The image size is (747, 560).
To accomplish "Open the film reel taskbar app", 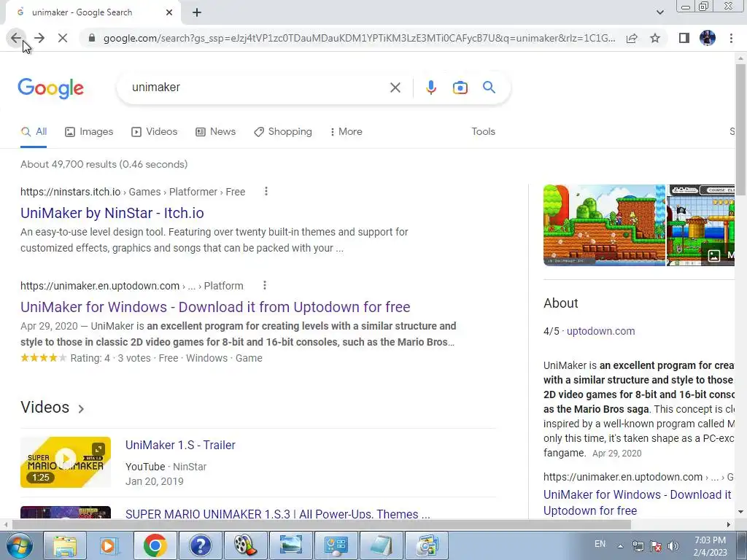I will pos(245,545).
